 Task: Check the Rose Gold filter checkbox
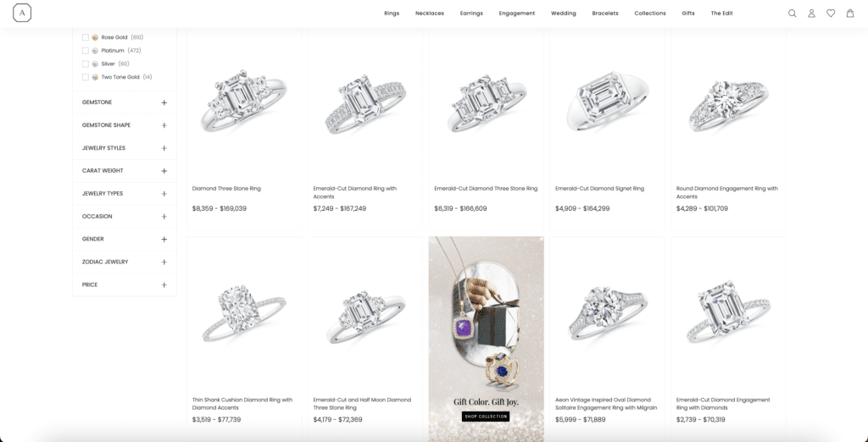(x=86, y=37)
